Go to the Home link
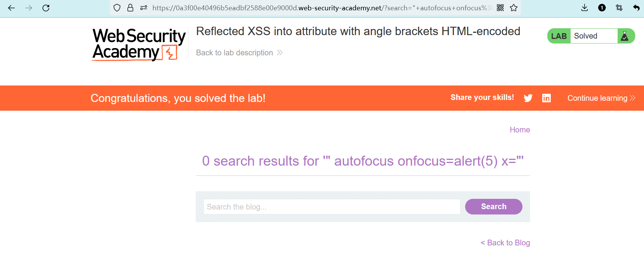 click(x=519, y=130)
